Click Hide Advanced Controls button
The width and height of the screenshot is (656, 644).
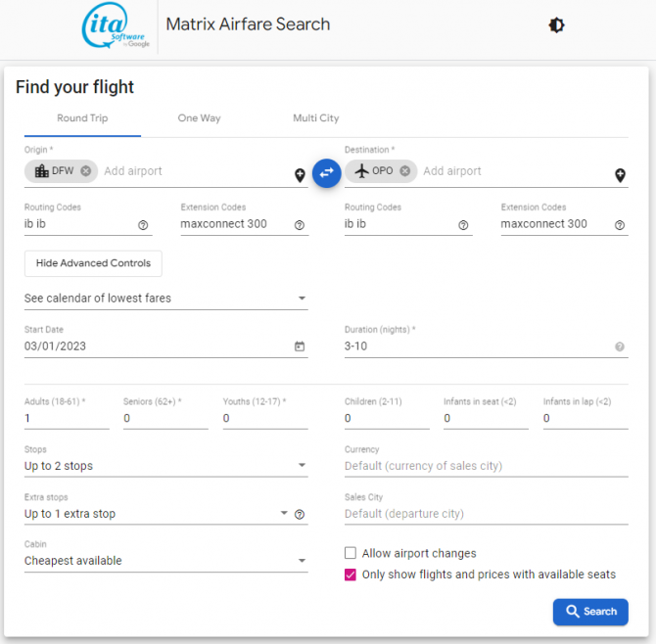coord(93,263)
